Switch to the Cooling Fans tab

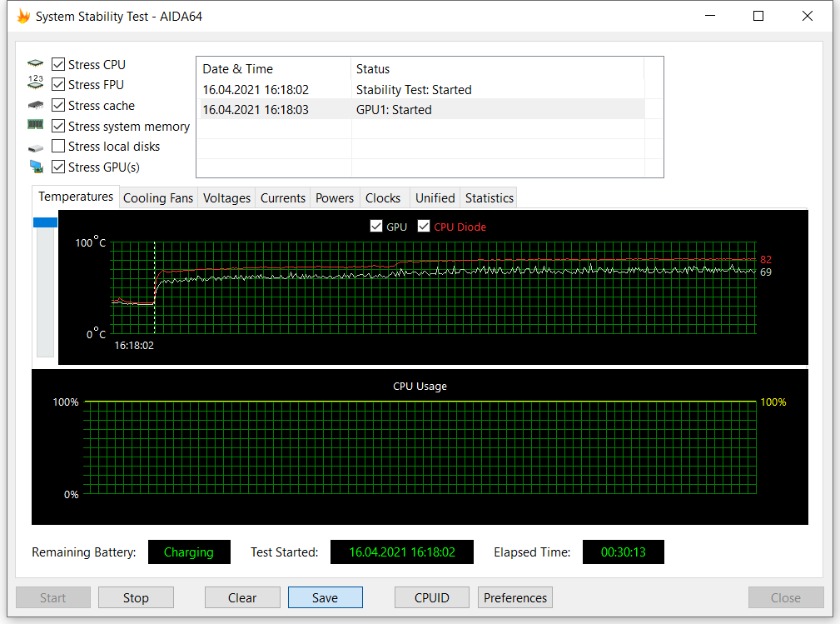(x=158, y=197)
